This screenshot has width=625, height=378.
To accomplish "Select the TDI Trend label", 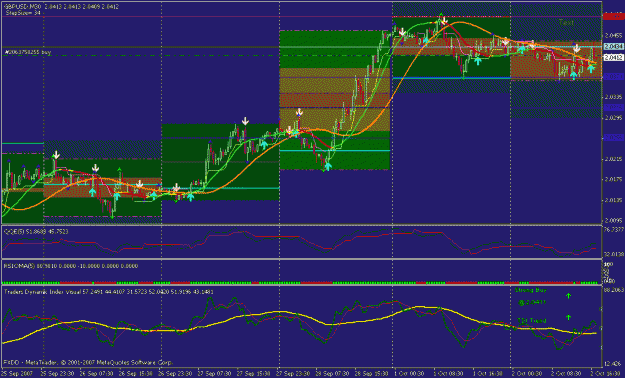I will (x=532, y=320).
